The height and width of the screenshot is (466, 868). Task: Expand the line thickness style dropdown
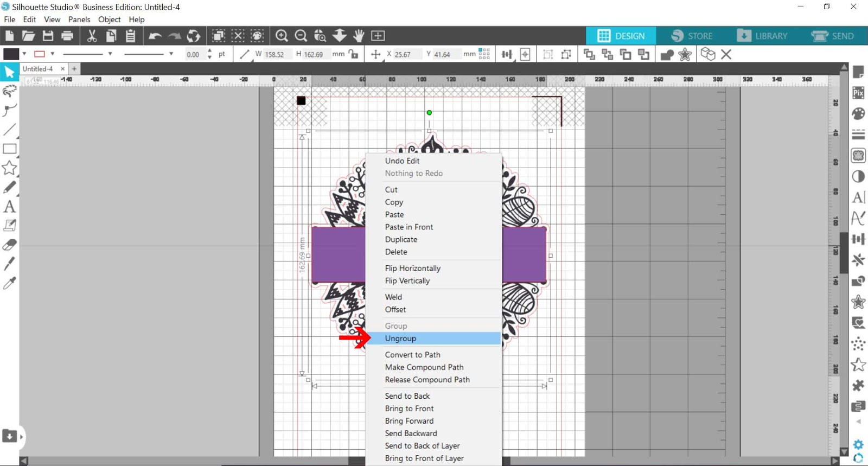[171, 54]
